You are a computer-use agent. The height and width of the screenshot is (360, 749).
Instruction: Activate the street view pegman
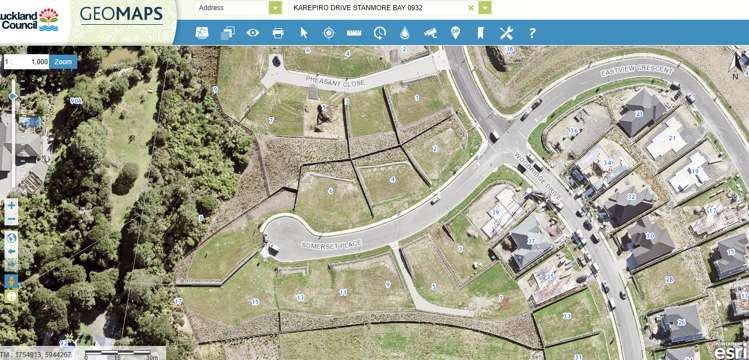pyautogui.click(x=12, y=281)
